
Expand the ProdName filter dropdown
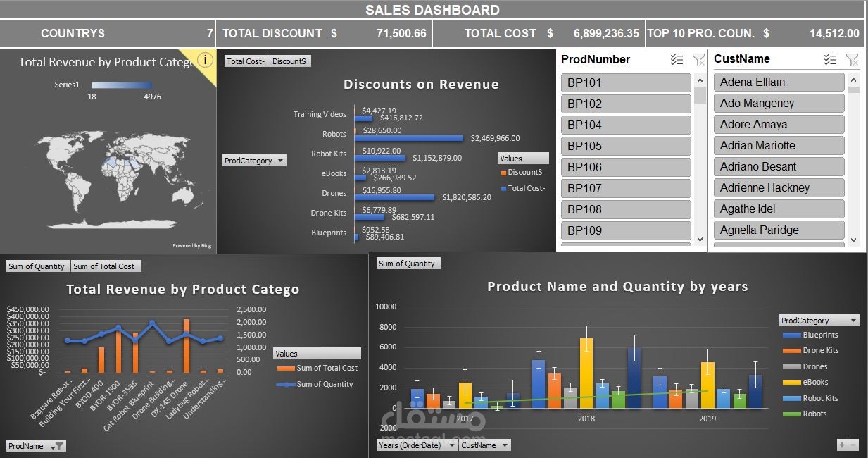pyautogui.click(x=36, y=445)
